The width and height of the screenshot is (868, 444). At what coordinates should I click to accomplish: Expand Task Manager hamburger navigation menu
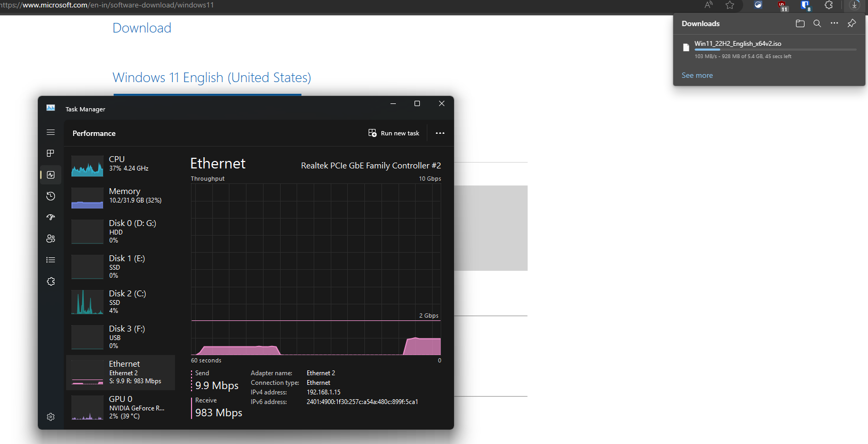pyautogui.click(x=51, y=132)
